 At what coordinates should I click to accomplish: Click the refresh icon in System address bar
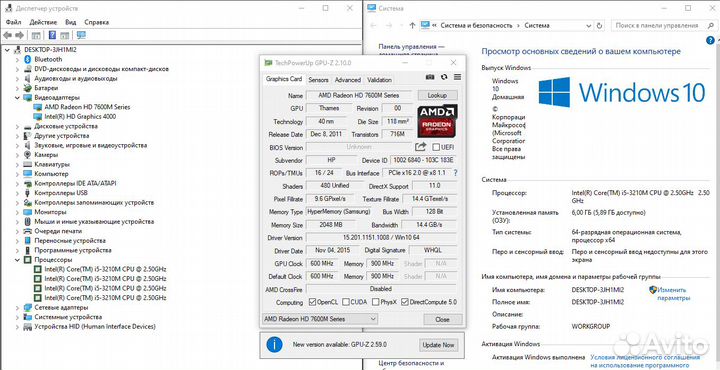pyautogui.click(x=599, y=26)
